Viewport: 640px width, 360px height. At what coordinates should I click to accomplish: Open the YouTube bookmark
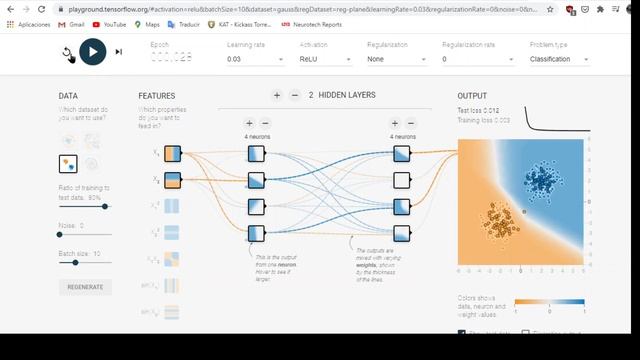pos(109,24)
